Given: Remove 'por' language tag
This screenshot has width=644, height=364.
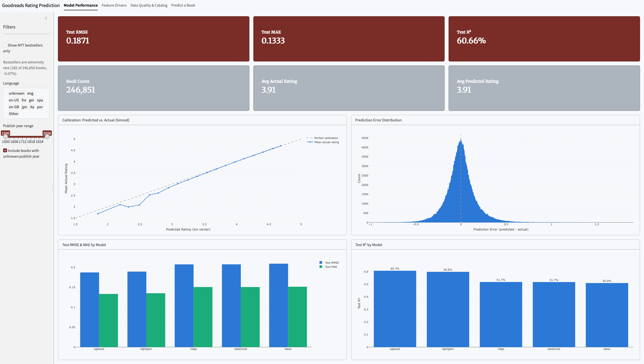Looking at the screenshot, I should (x=40, y=107).
